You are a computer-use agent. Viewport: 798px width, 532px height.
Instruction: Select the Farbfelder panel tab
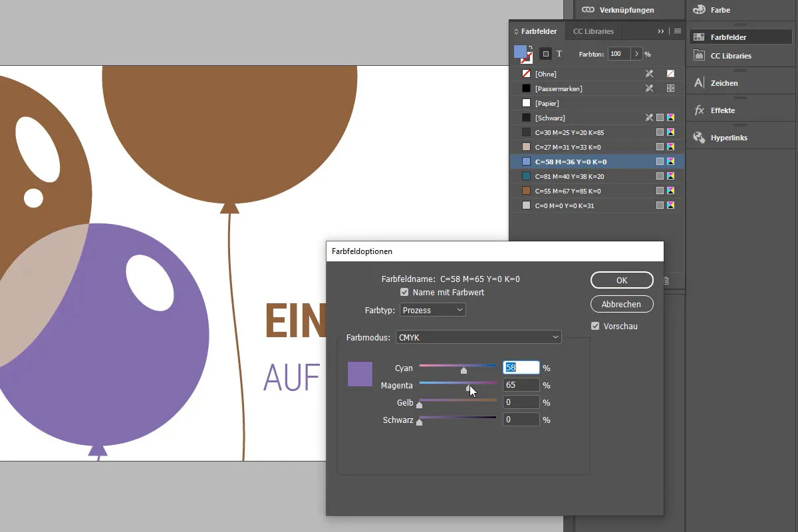click(539, 31)
